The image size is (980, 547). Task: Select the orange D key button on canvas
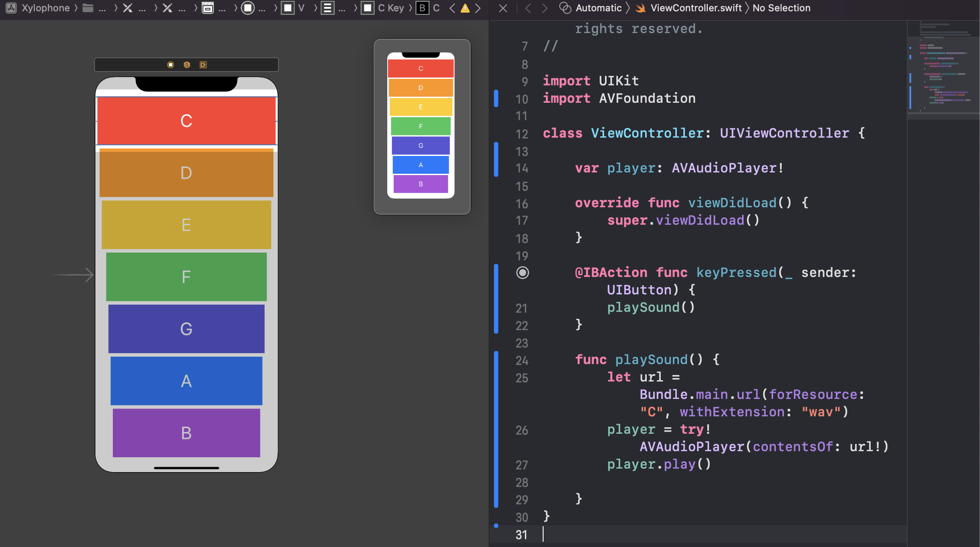pos(186,172)
